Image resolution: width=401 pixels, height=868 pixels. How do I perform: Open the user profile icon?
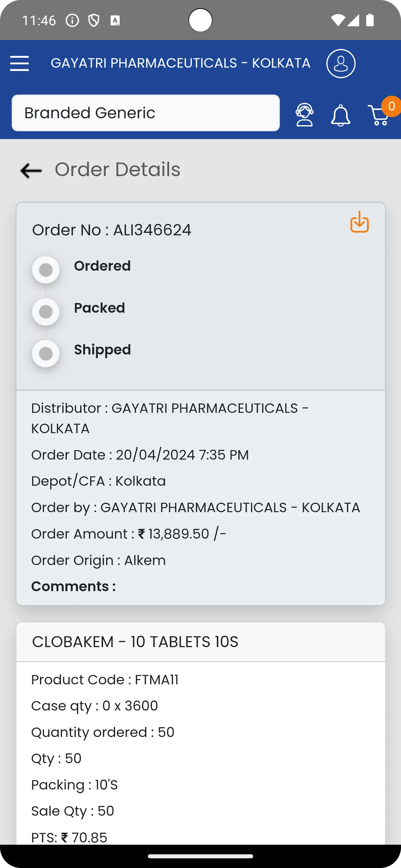341,63
